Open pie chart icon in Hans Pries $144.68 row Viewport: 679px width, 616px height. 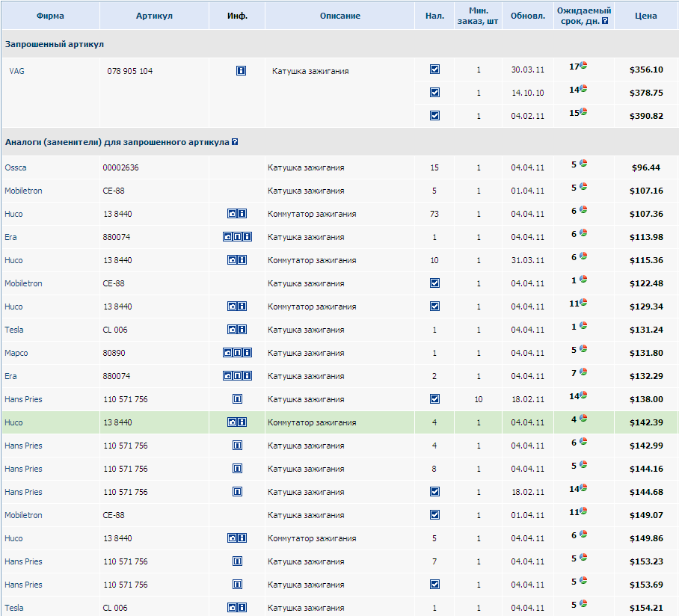(583, 488)
